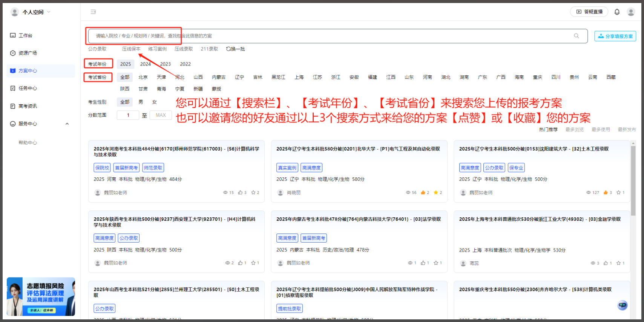
Task: Open the 志愿填报风险 promo banner
Action: point(41,297)
